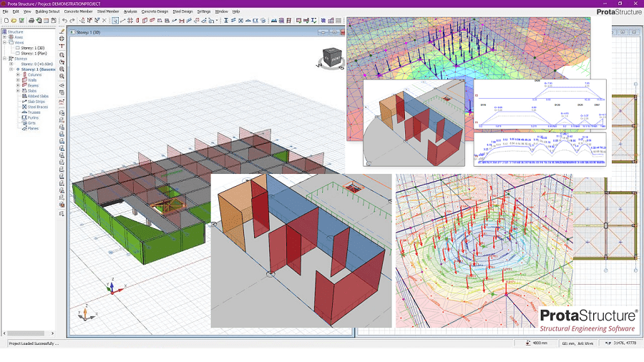The height and width of the screenshot is (362, 644).
Task: Click the Steel Braces tree icon
Action: pos(24,107)
